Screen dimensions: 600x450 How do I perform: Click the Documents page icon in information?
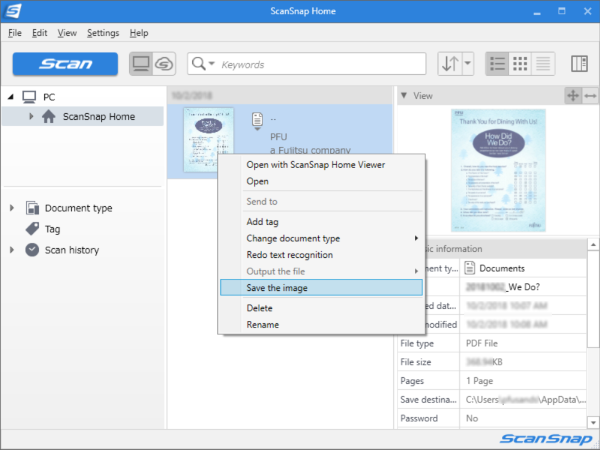[x=470, y=268]
